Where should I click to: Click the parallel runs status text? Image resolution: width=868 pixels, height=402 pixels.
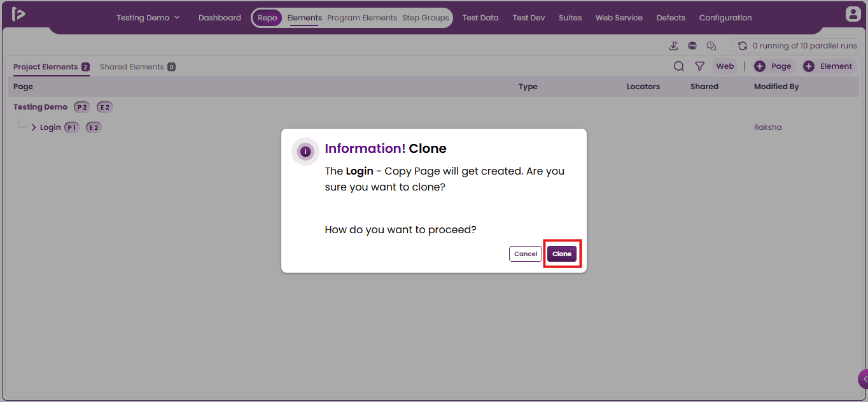(805, 46)
